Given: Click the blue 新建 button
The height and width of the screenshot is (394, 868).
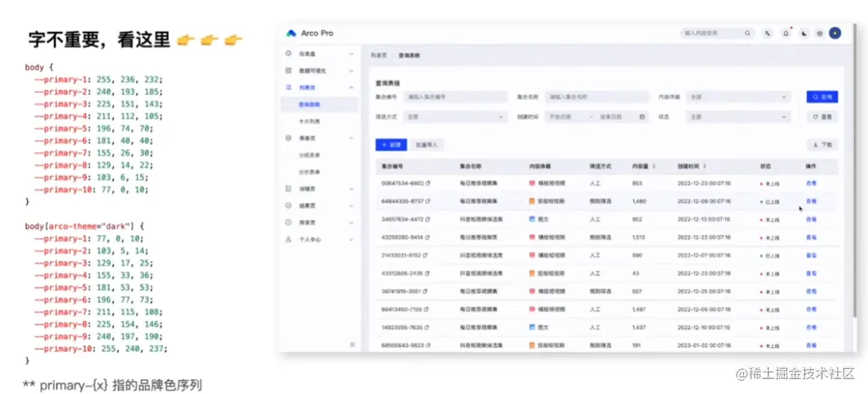Looking at the screenshot, I should tap(390, 145).
